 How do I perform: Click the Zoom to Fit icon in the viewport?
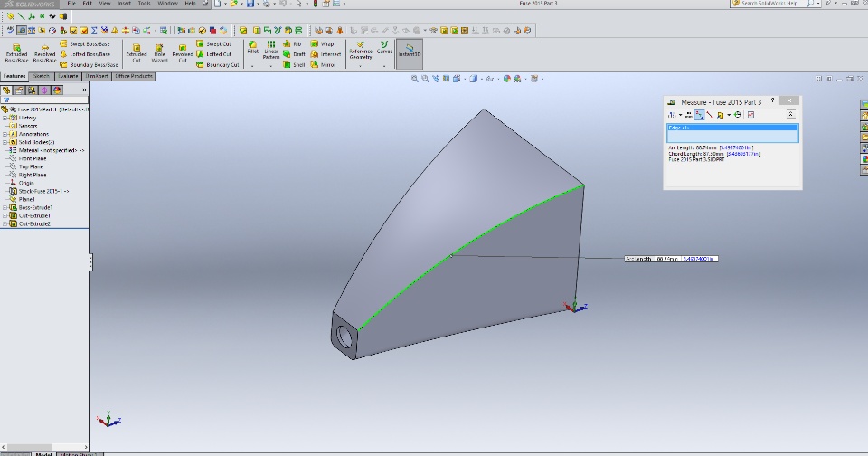(415, 79)
